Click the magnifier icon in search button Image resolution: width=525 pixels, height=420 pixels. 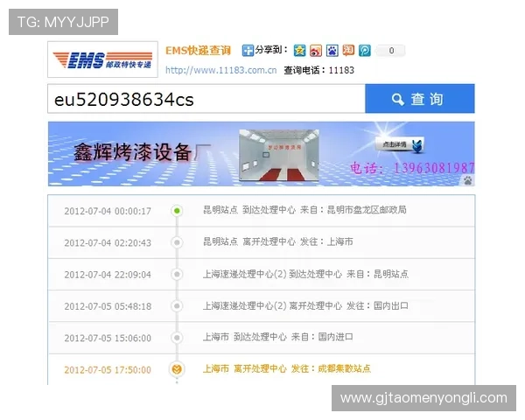click(398, 100)
